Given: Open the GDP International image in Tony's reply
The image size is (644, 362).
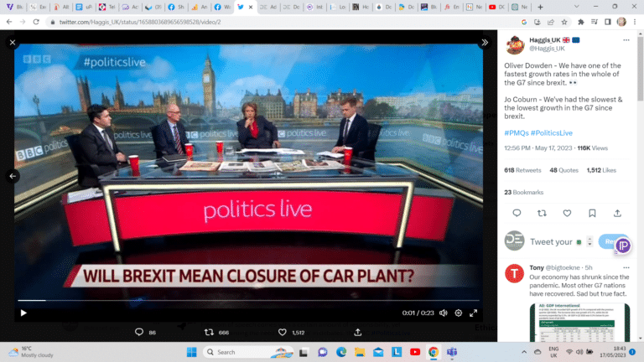Looking at the screenshot, I should tap(579, 323).
